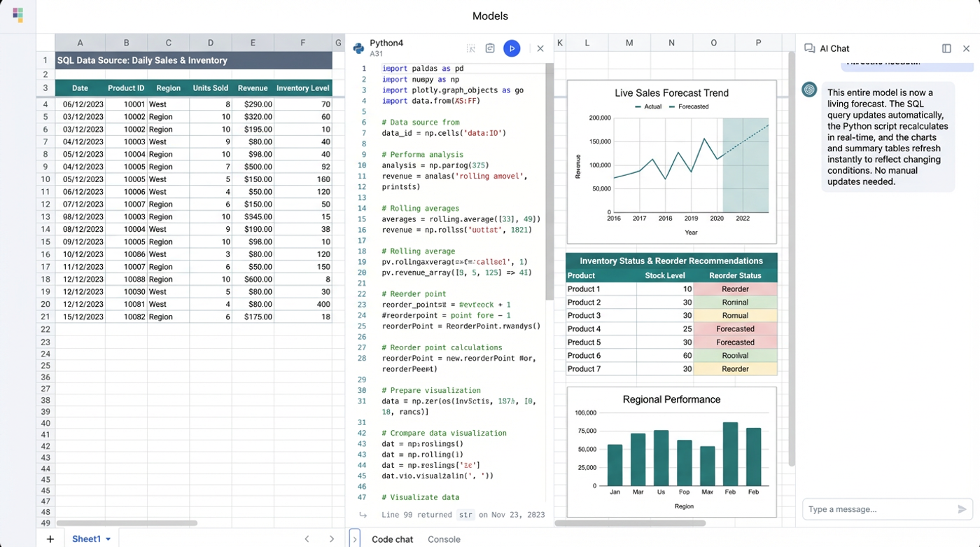Click the AI Chat speech bubble icon
The height and width of the screenshot is (547, 980).
810,48
